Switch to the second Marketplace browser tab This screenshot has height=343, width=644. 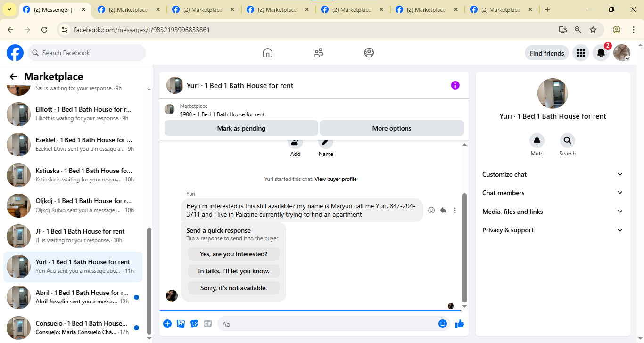[x=204, y=9]
